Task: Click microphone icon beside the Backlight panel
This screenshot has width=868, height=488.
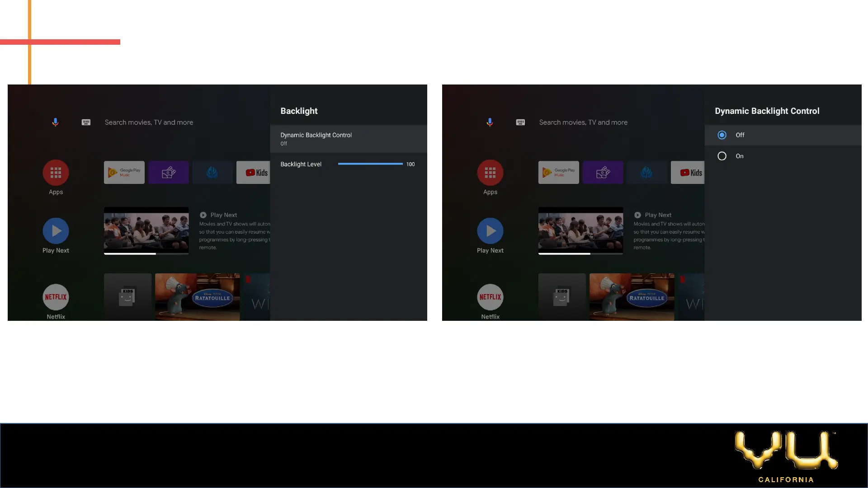Action: [x=55, y=122]
